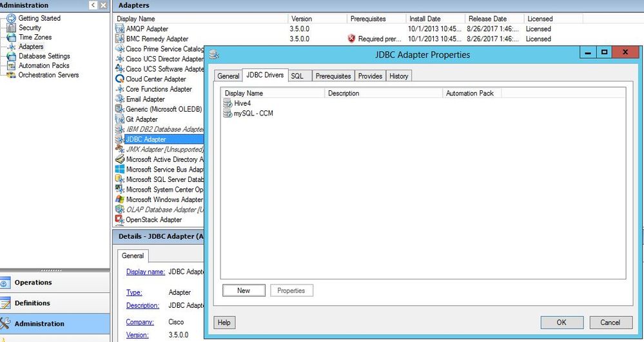This screenshot has width=644, height=342.
Task: Open the Definitions navigation section
Action: (x=55, y=303)
